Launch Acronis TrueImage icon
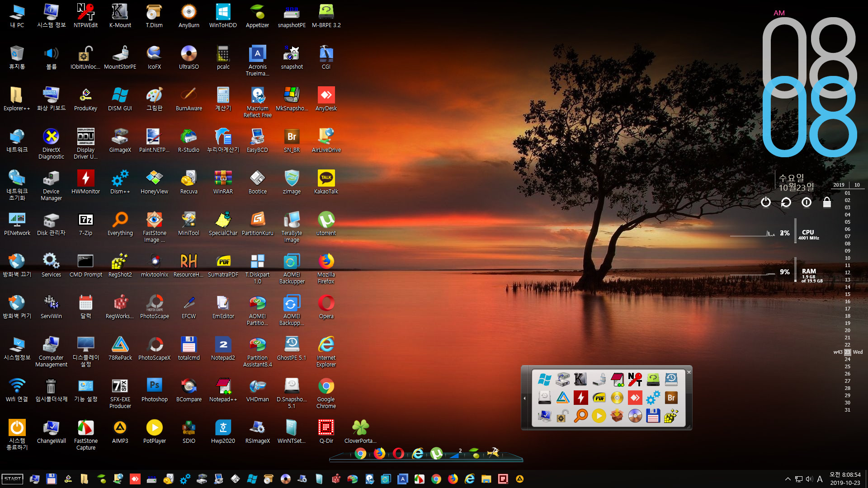Viewport: 868px width, 488px height. (x=257, y=60)
